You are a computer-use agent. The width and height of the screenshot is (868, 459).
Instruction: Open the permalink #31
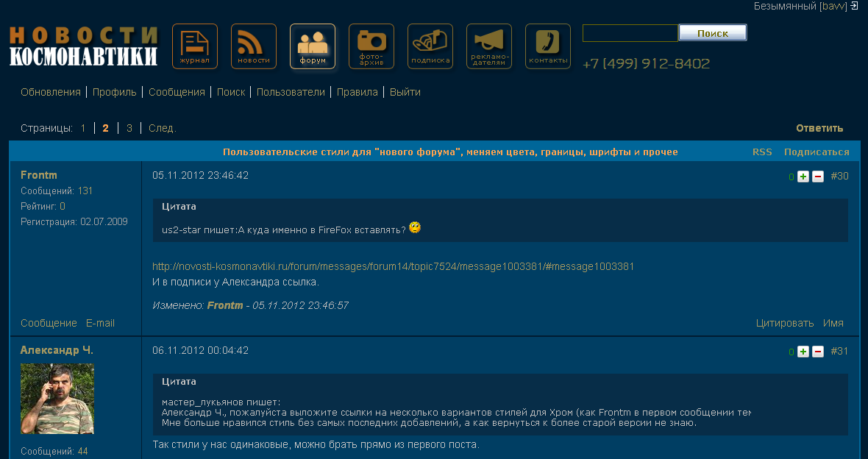tap(840, 351)
